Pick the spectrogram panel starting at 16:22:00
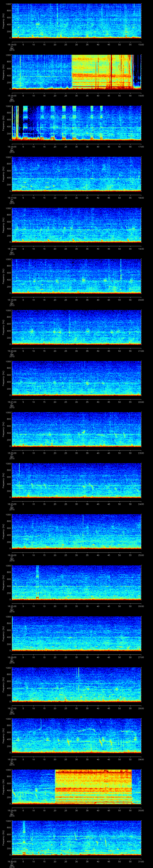 point(77,429)
